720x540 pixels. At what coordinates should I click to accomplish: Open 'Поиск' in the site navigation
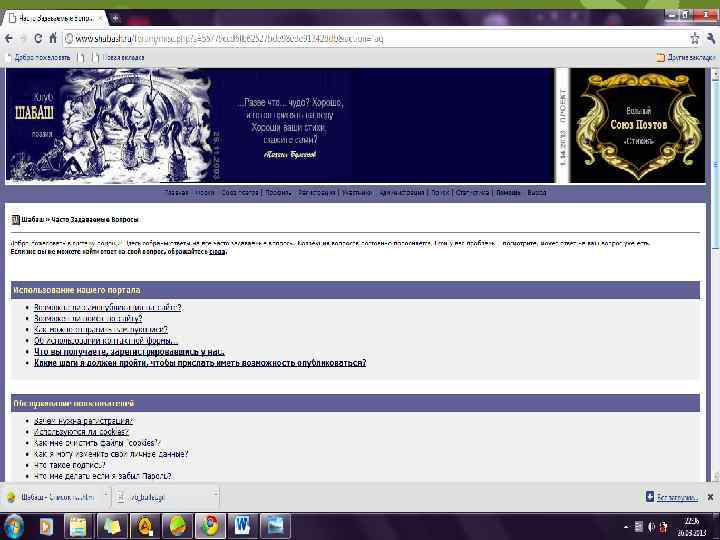[440, 192]
